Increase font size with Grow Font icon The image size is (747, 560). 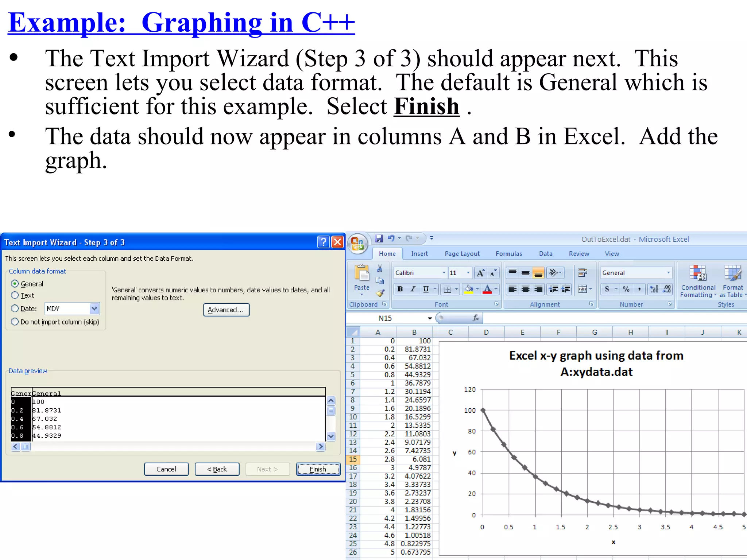coord(480,273)
